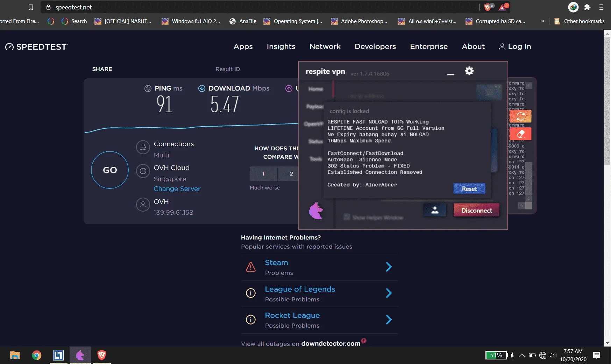
Task: Open the Enterprise menu
Action: pos(429,47)
